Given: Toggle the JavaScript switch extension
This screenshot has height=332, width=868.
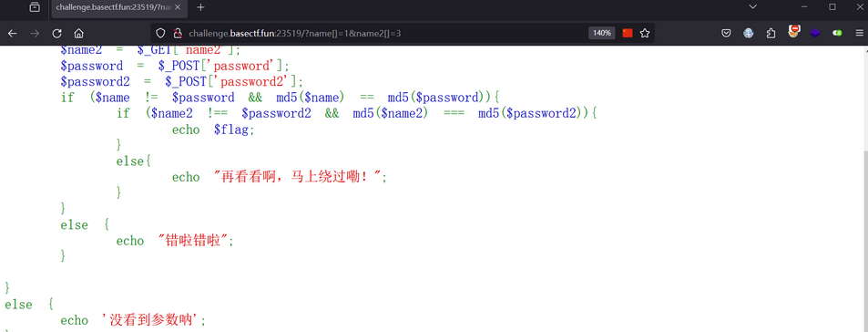Looking at the screenshot, I should 837,33.
